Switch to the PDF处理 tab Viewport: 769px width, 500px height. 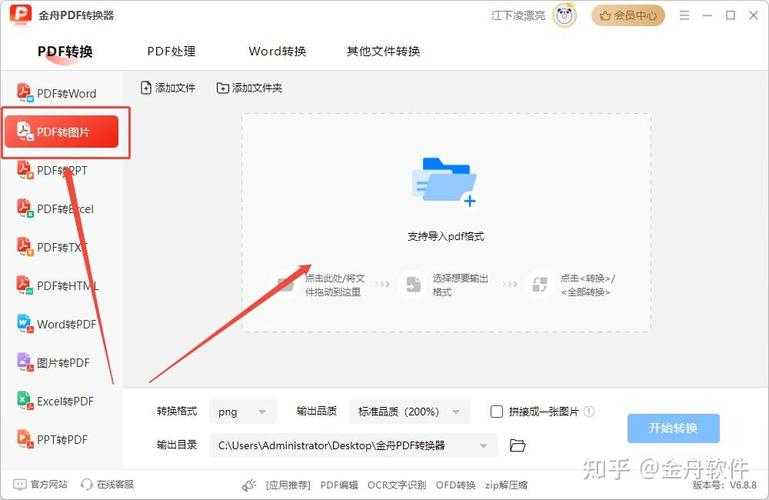(x=171, y=51)
